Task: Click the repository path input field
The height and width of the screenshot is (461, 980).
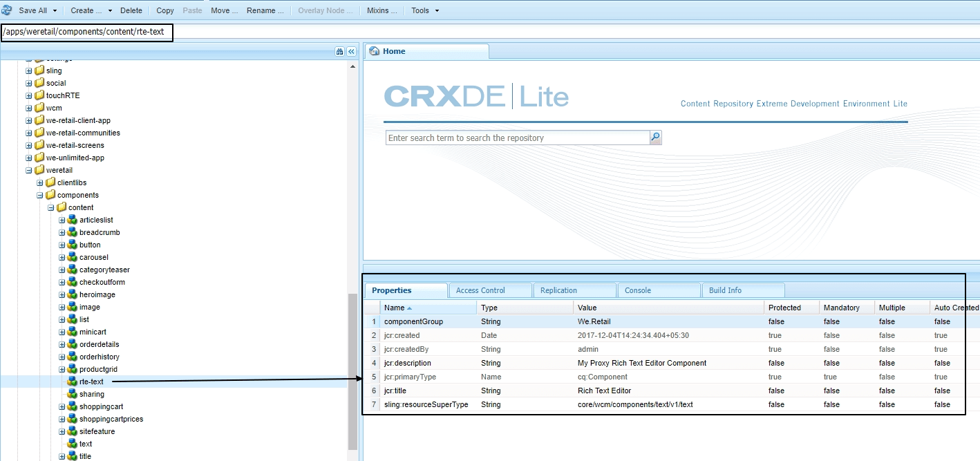Action: (86, 32)
